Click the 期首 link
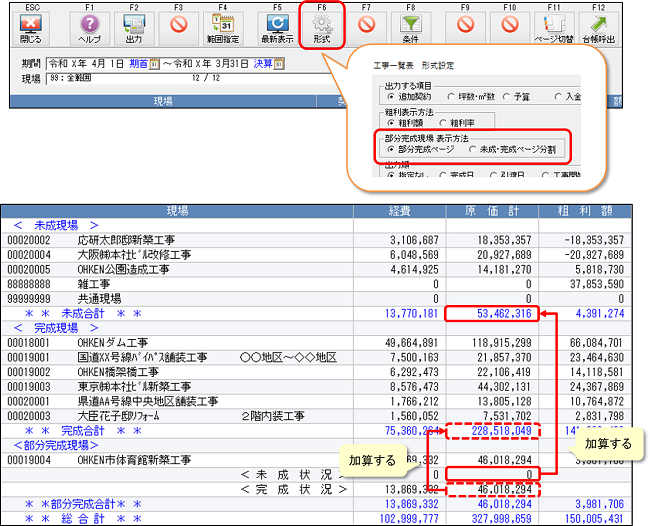Image resolution: width=650 pixels, height=526 pixels. (x=137, y=63)
